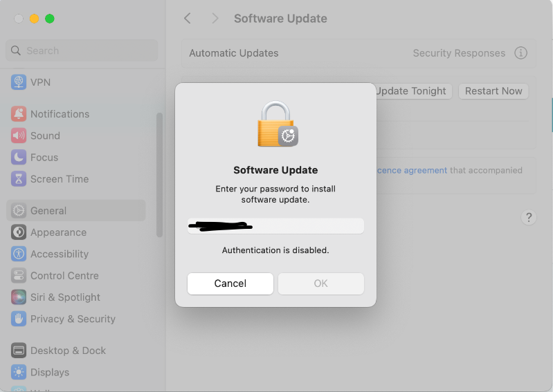Screen dimensions: 553x392
Task: Open Desktop & Dock settings
Action: [67, 351]
